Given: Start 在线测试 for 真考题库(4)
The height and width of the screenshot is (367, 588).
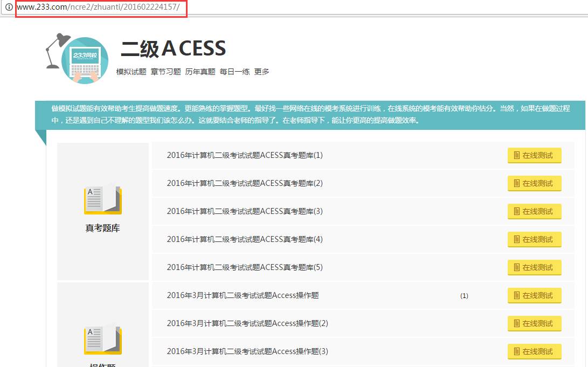Looking at the screenshot, I should click(x=535, y=239).
